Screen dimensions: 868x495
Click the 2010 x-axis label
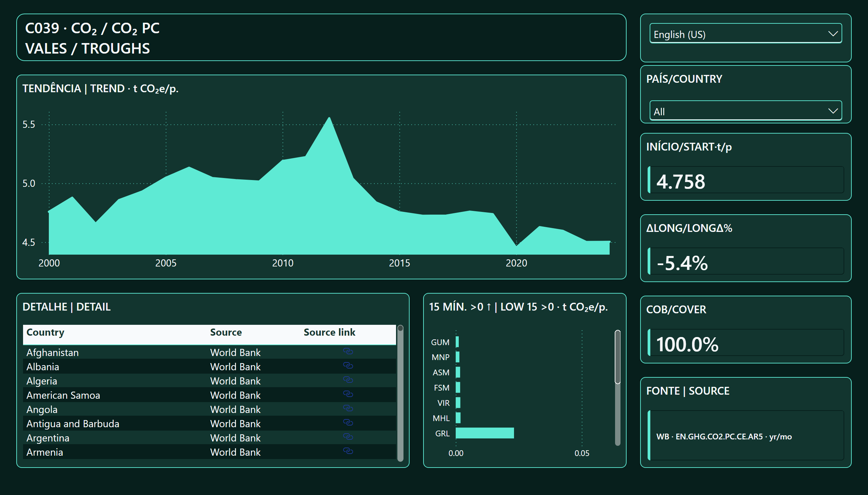282,263
